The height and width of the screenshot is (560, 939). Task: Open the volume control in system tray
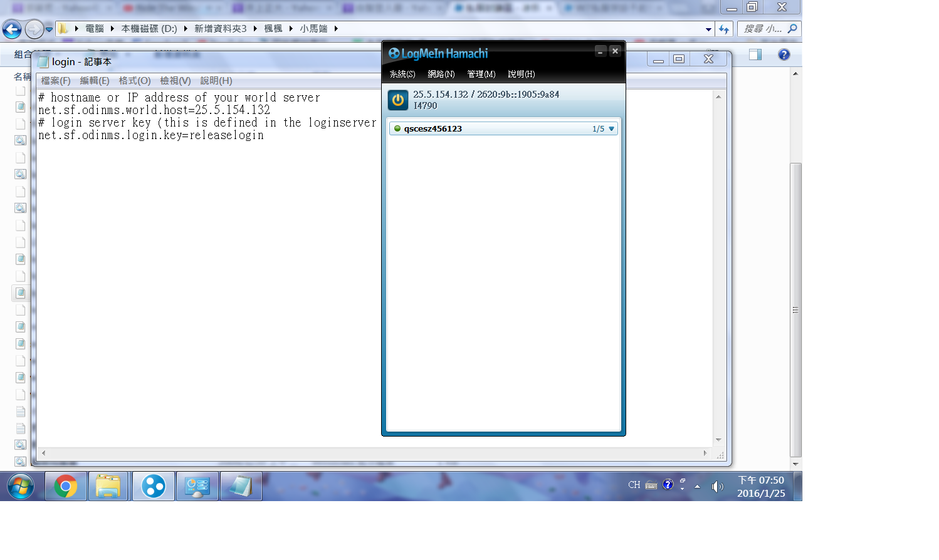pos(717,486)
